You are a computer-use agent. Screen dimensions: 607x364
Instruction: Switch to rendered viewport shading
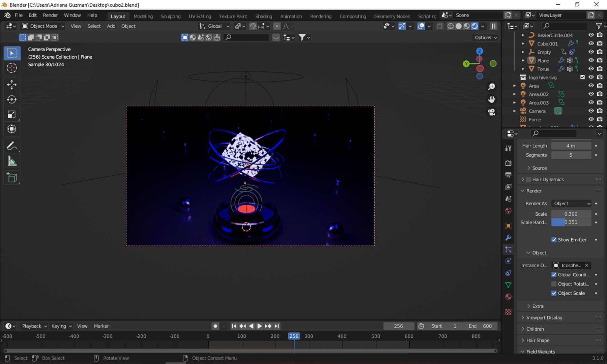pos(475,26)
